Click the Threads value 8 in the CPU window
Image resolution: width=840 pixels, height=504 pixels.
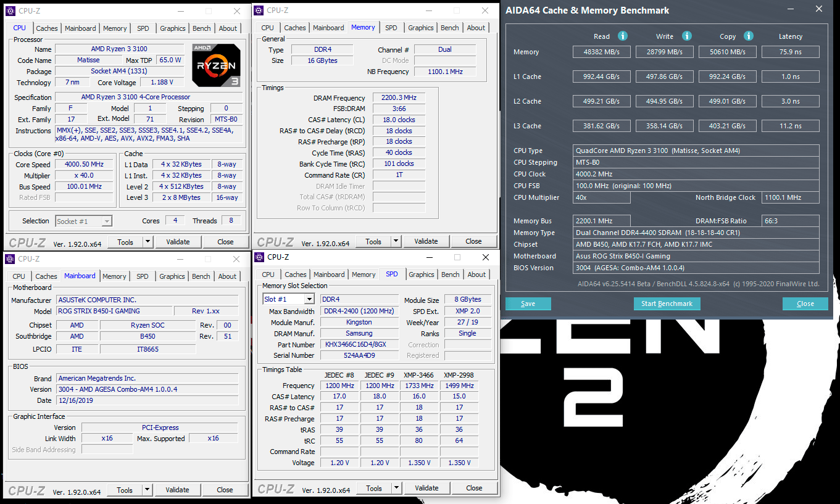pyautogui.click(x=231, y=221)
